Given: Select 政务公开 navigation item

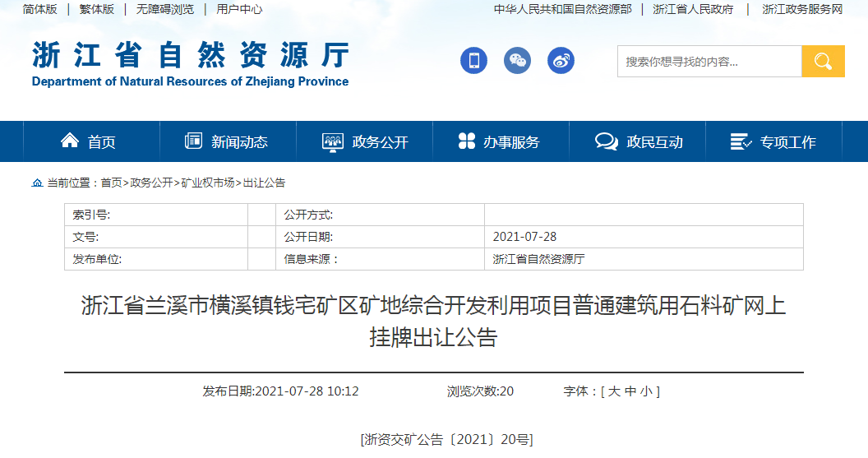Looking at the screenshot, I should (x=365, y=142).
